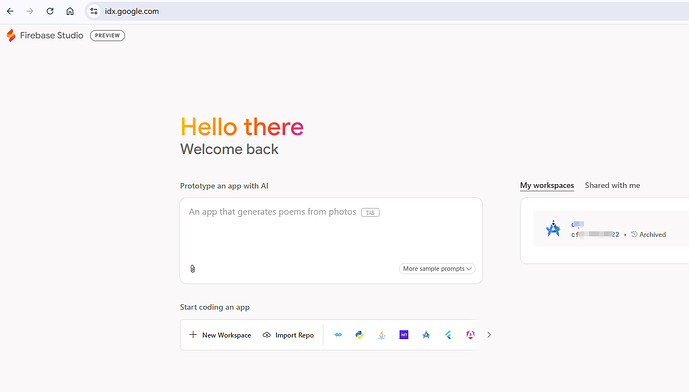Image resolution: width=689 pixels, height=392 pixels.
Task: Click the 'Firebase Studio' title text
Action: tap(51, 36)
